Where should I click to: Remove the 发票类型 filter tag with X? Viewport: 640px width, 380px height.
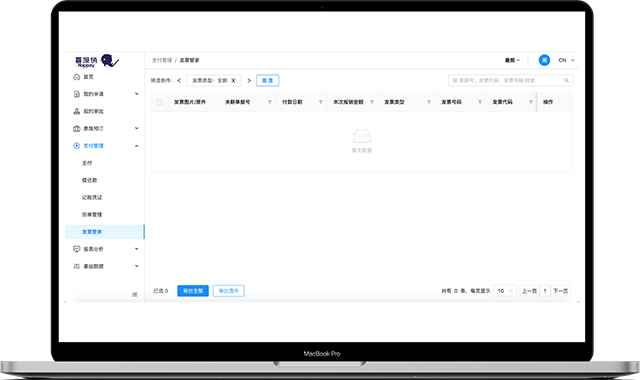click(233, 80)
